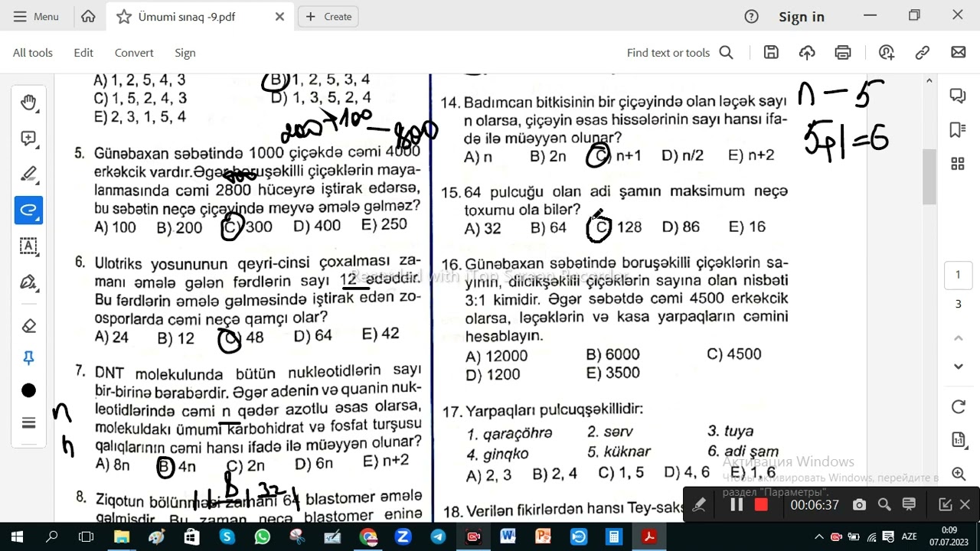Screen dimensions: 980x551
Task: Open the All tools menu
Action: tap(33, 53)
